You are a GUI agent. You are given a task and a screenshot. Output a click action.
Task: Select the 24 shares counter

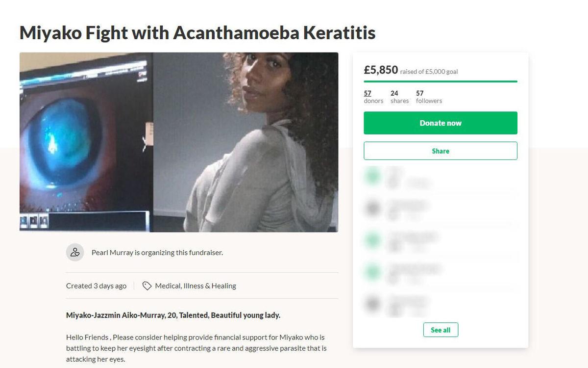coord(399,97)
